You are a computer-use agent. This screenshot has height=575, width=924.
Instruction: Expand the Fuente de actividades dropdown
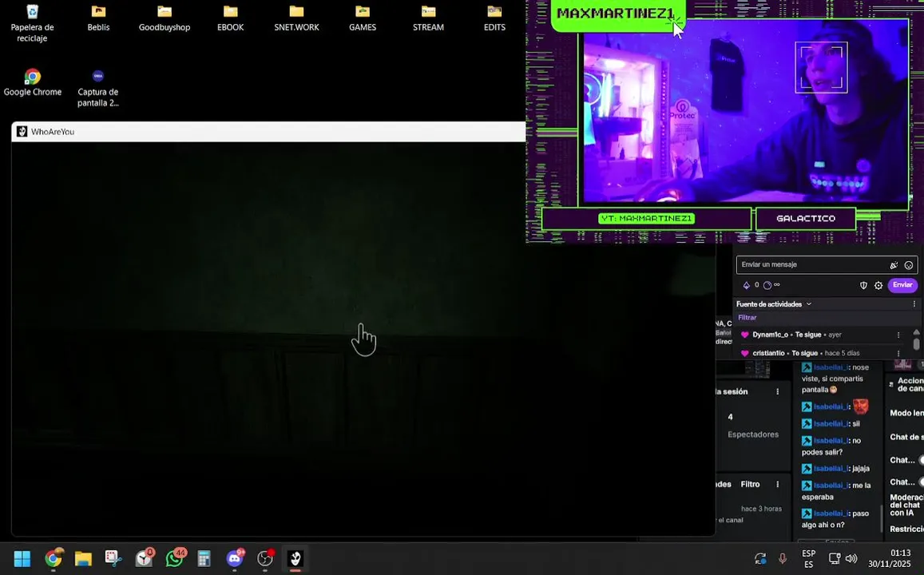(x=808, y=304)
